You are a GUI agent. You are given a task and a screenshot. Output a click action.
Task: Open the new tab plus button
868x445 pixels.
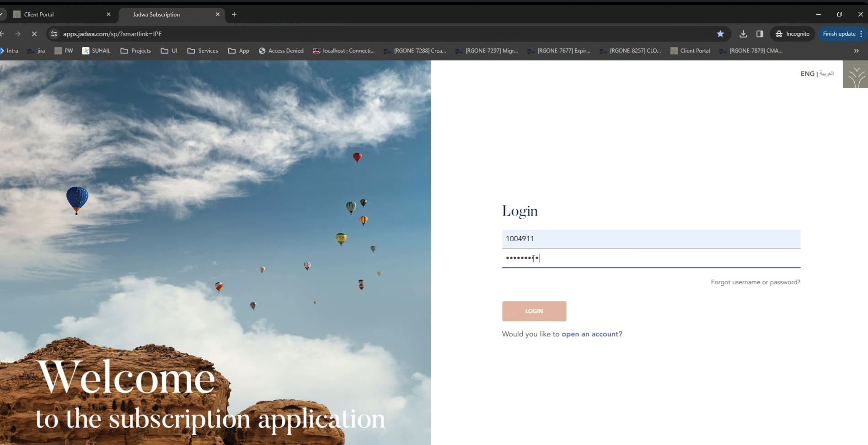pos(234,14)
